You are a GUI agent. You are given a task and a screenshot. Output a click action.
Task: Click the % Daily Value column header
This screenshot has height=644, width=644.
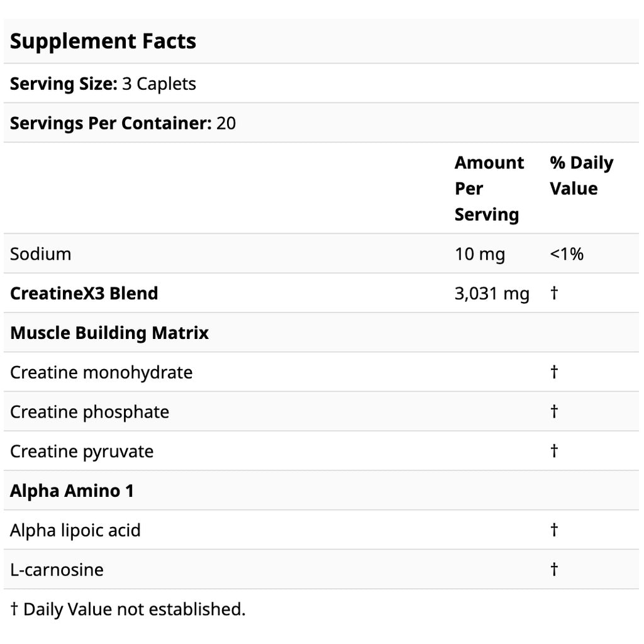[580, 175]
